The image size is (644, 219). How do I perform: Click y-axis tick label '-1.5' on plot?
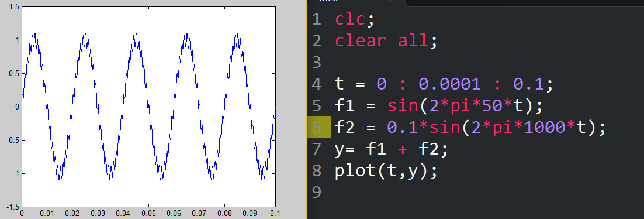click(x=12, y=207)
